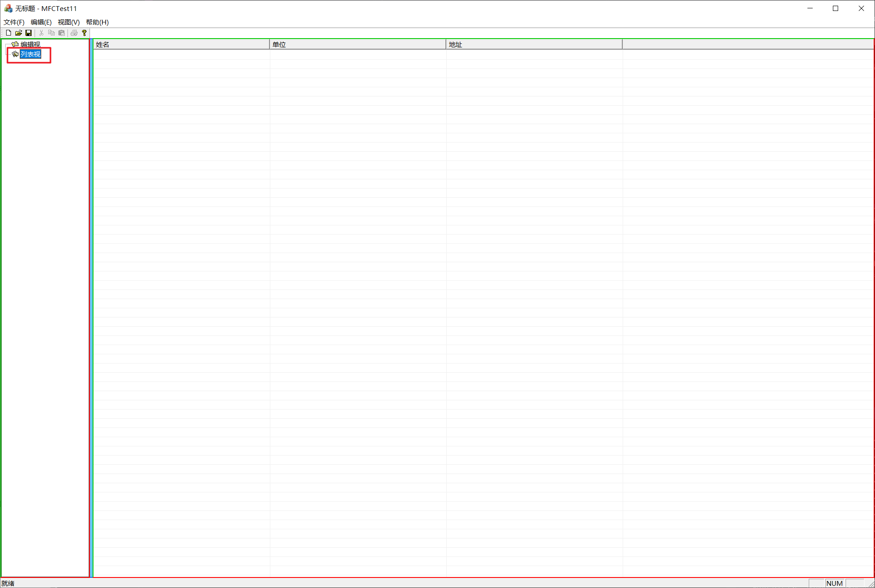
Task: Open the 帮助(H) menu
Action: pyautogui.click(x=97, y=22)
